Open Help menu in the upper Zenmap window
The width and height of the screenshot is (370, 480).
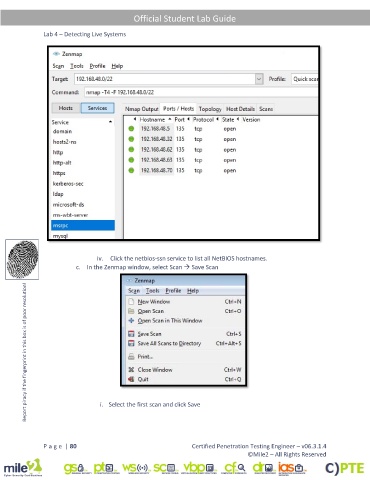117,66
